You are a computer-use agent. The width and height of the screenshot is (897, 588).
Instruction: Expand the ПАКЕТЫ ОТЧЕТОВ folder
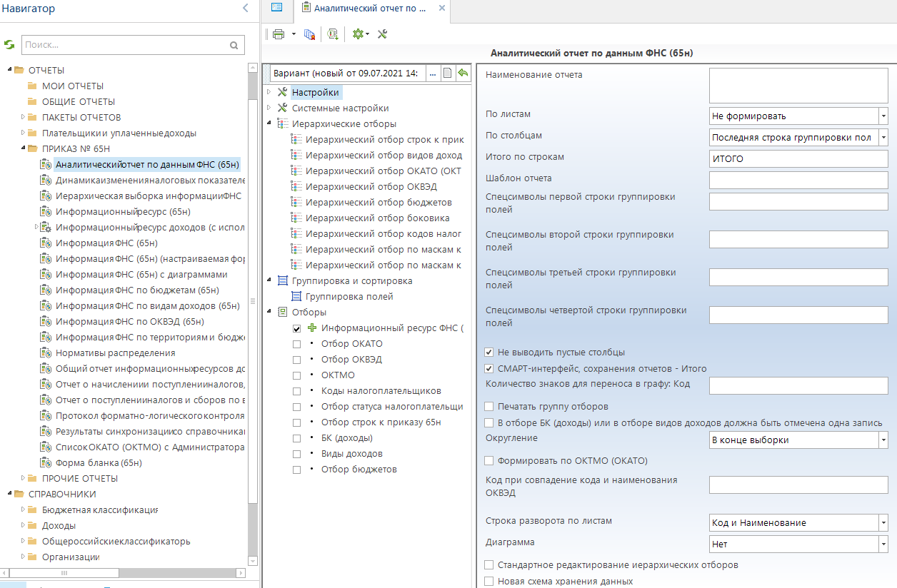click(x=22, y=117)
